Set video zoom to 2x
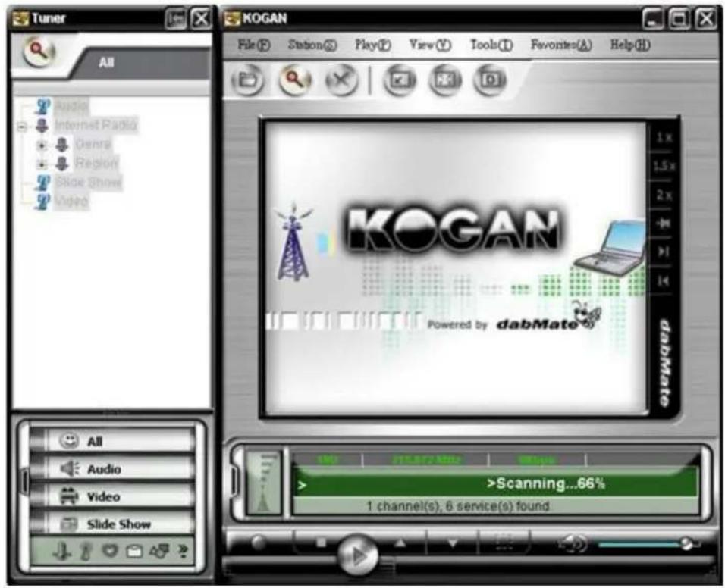Viewport: 725px width, 588px height. click(x=664, y=195)
